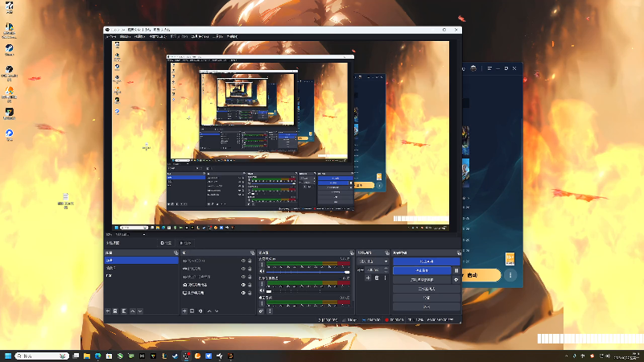Open three-dot menu beside launcher's yellow button
Image resolution: width=644 pixels, height=362 pixels.
point(510,275)
